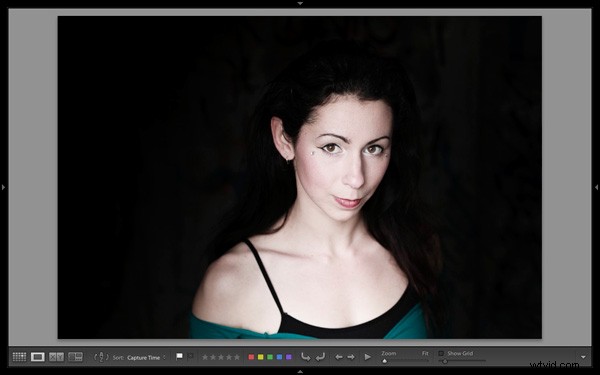Go to previous photo arrow
Viewport: 600px width, 375px height.
click(339, 357)
